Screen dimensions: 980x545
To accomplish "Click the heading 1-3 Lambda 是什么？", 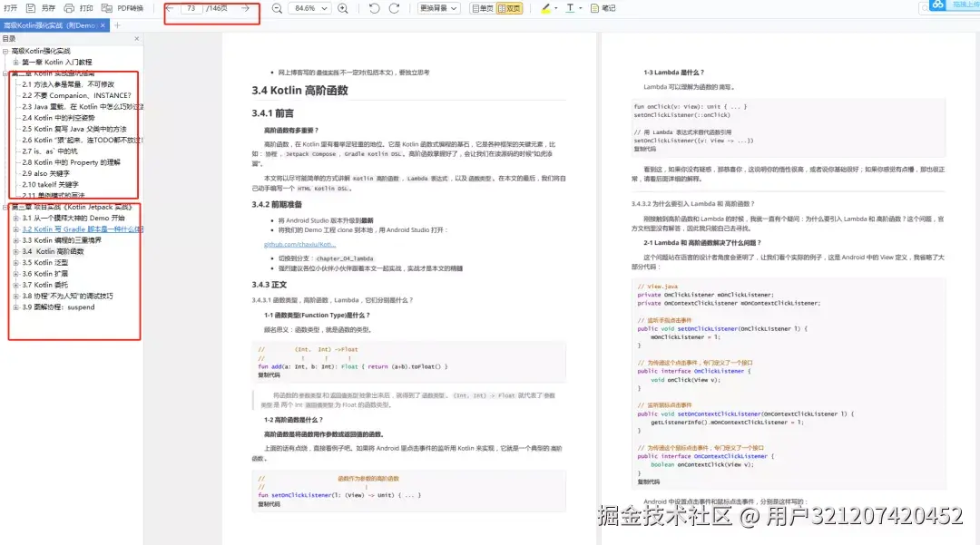I will pos(673,73).
